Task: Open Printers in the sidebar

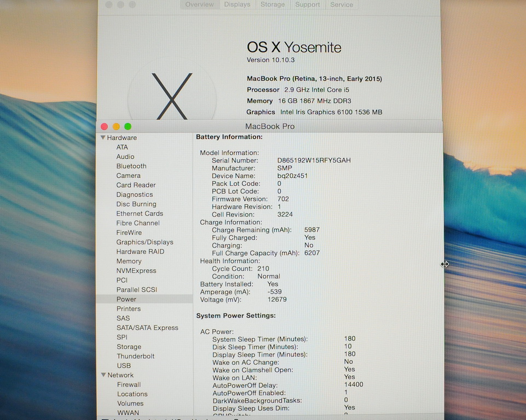Action: point(129,309)
